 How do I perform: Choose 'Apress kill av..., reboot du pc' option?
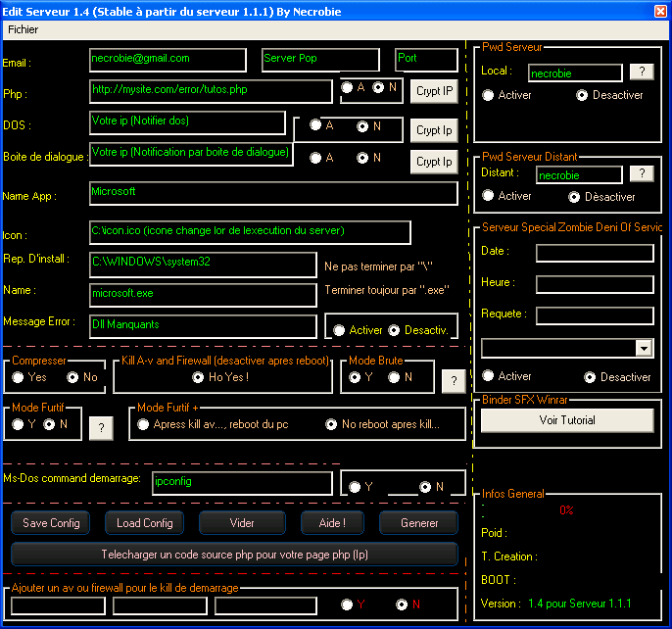point(144,424)
